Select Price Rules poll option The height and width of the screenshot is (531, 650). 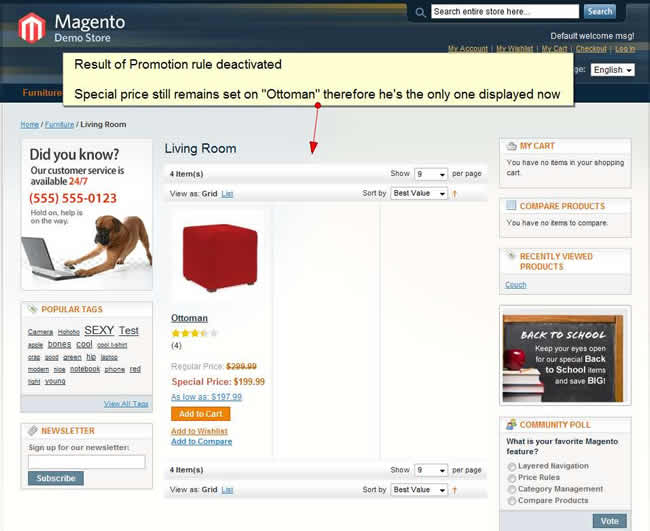[512, 478]
